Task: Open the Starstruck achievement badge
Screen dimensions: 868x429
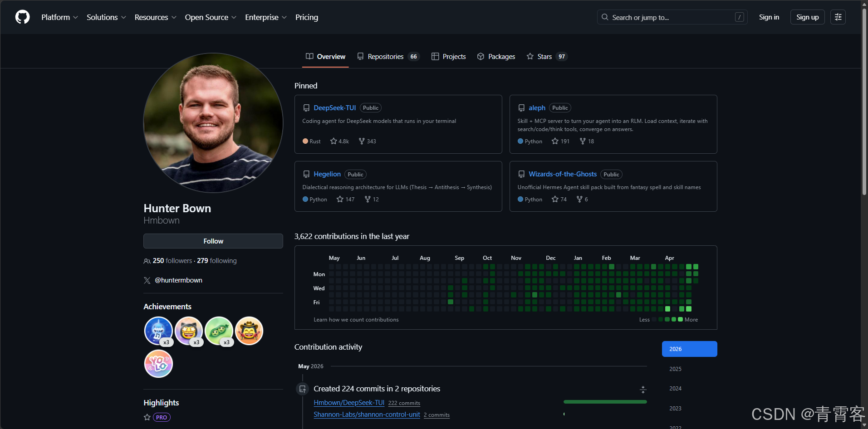Action: click(x=188, y=331)
